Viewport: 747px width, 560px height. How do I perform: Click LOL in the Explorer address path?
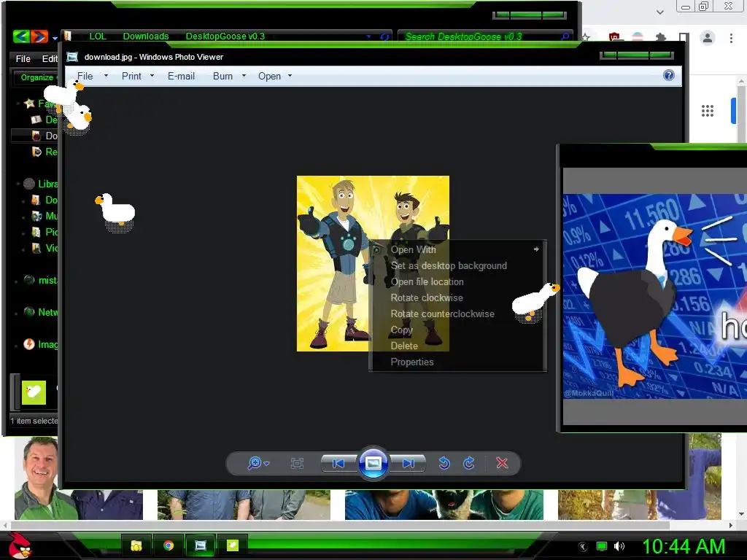click(x=98, y=36)
